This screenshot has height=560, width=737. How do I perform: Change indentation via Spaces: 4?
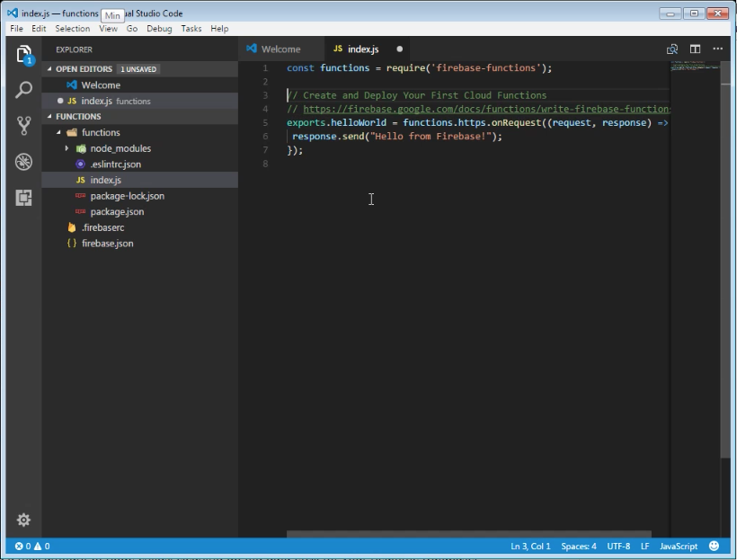(x=579, y=547)
